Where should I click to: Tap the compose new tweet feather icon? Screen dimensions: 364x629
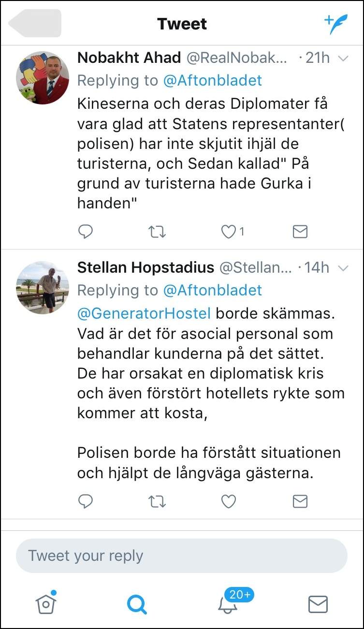click(335, 24)
